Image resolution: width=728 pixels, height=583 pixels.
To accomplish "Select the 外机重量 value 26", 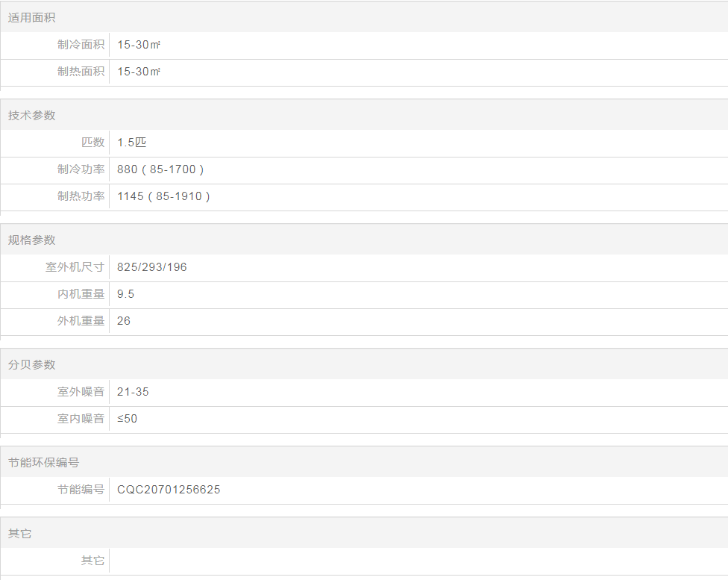I will (124, 321).
